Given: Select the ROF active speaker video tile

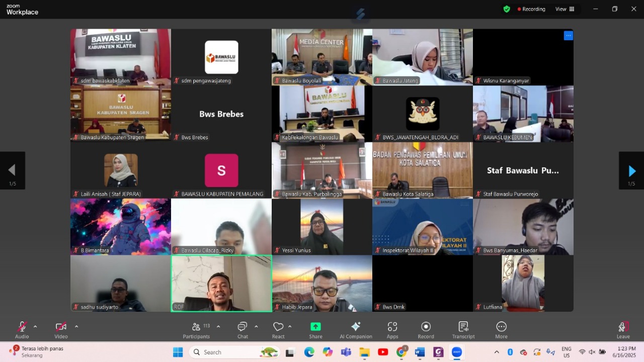Looking at the screenshot, I should [221, 284].
